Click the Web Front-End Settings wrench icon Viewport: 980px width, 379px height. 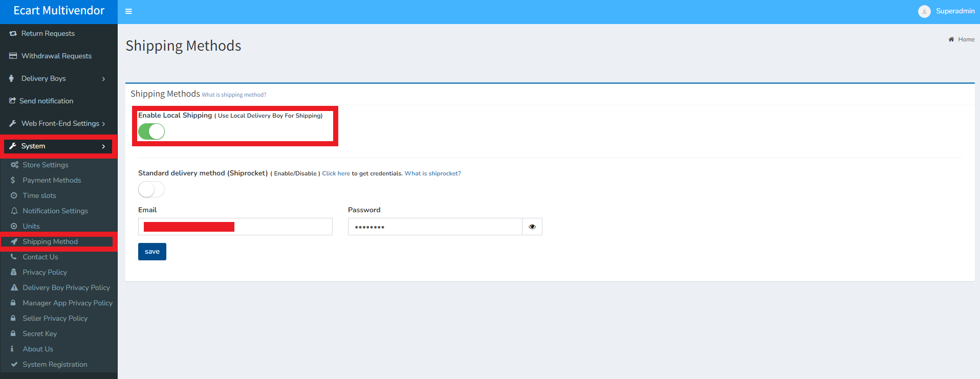pyautogui.click(x=13, y=123)
